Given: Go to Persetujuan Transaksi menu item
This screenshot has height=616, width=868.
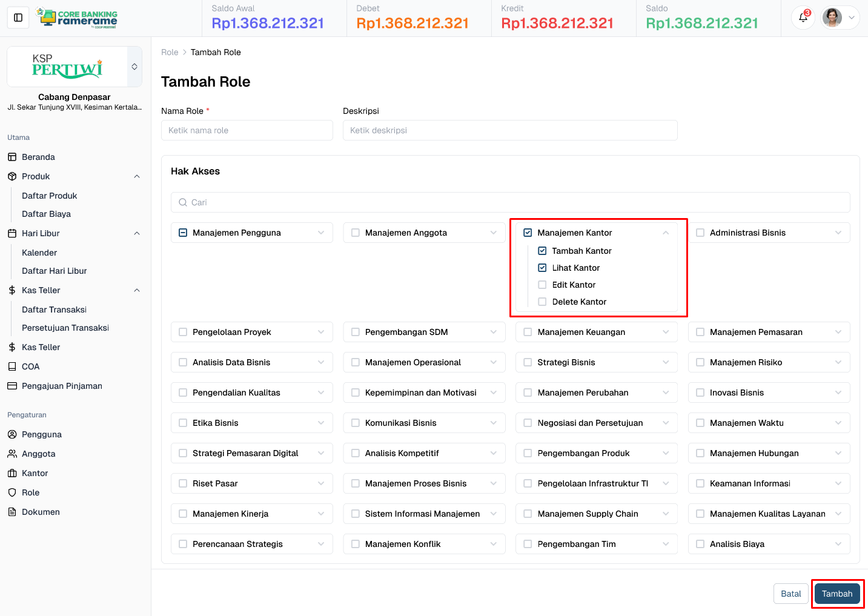Looking at the screenshot, I should pyautogui.click(x=65, y=328).
